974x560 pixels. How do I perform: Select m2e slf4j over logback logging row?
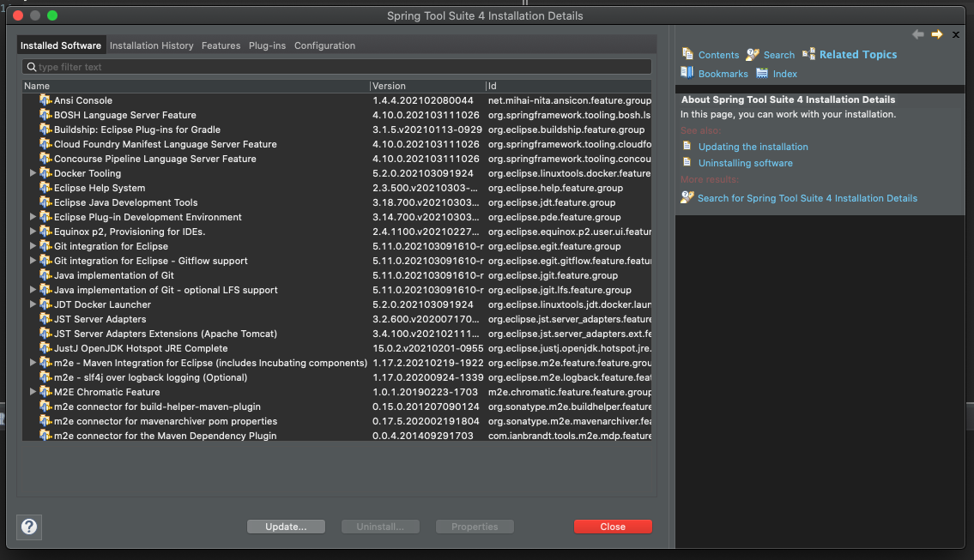pos(336,377)
